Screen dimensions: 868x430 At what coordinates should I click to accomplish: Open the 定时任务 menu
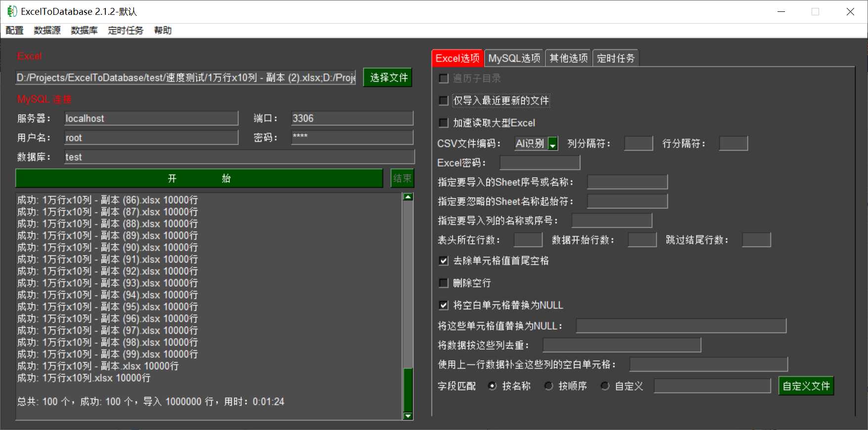point(126,31)
